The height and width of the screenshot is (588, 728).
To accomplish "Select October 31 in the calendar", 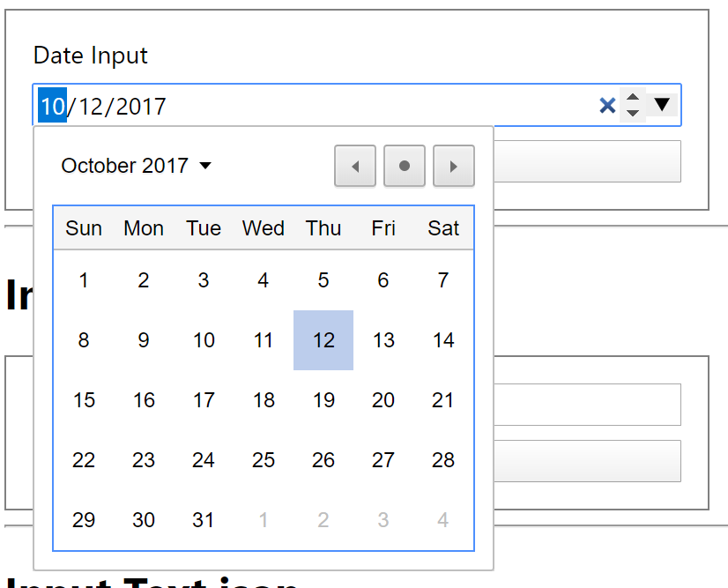I will (203, 519).
